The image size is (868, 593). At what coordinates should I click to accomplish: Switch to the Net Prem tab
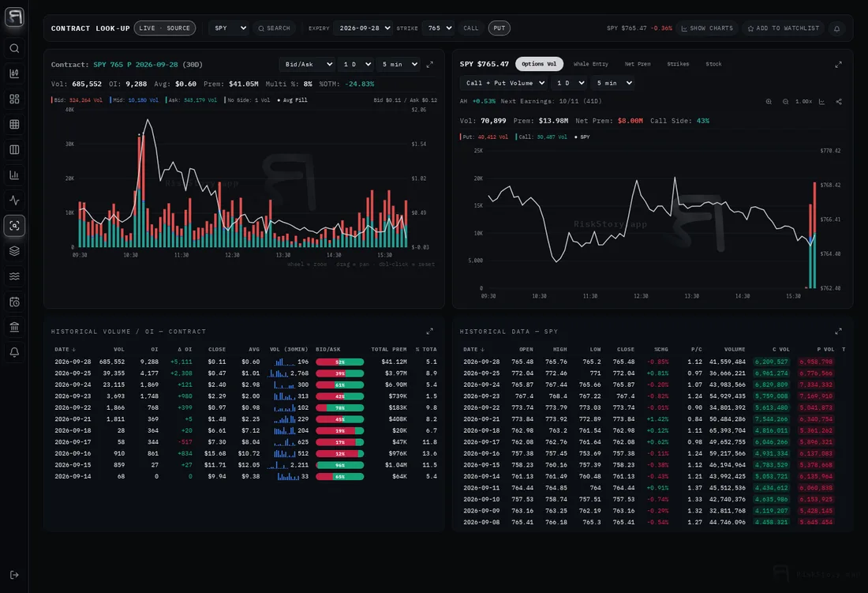tap(637, 64)
